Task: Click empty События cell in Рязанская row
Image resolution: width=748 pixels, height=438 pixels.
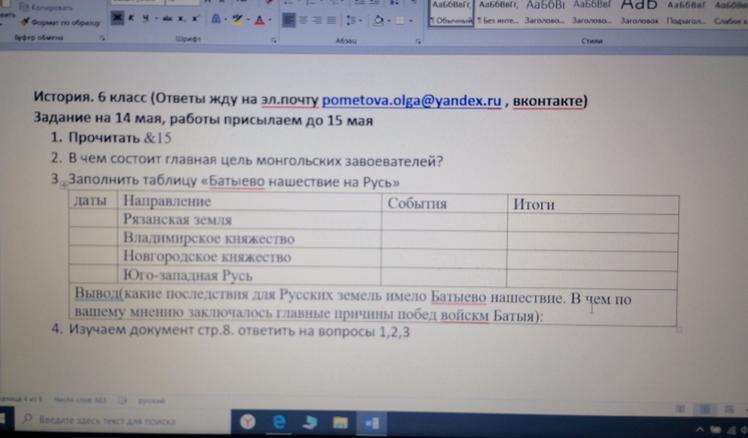Action: (444, 222)
